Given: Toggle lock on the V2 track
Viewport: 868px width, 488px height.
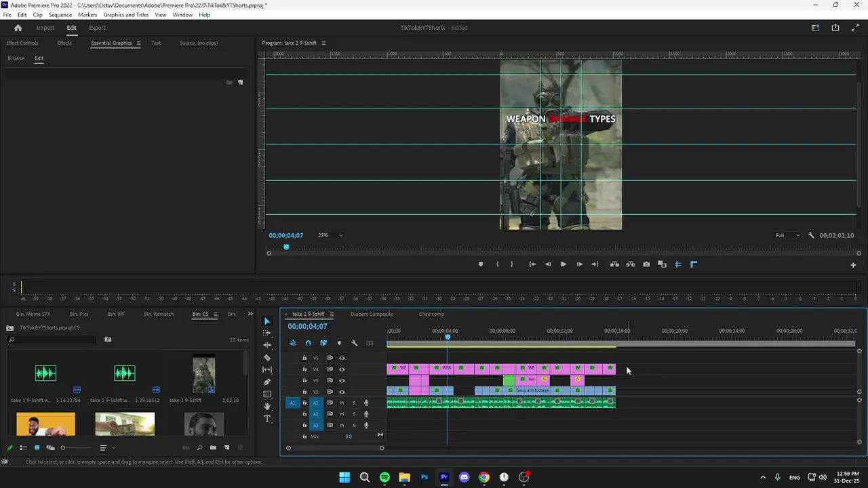Looking at the screenshot, I should coord(304,392).
